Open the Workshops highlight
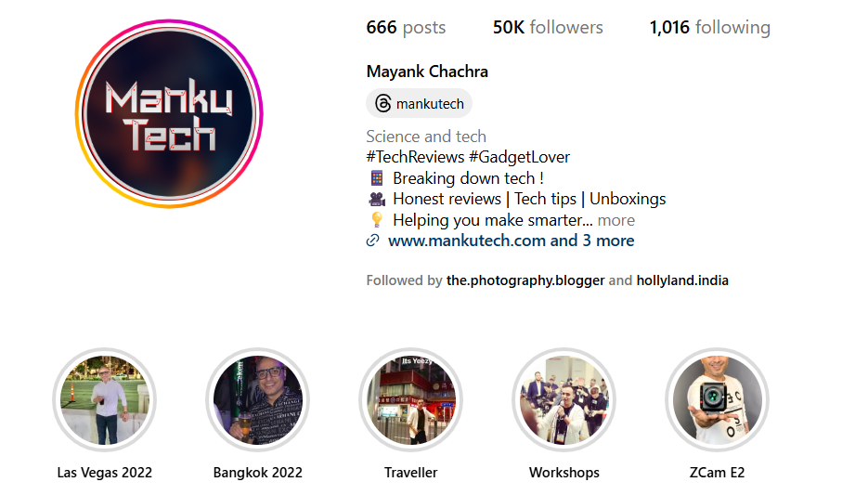Image resolution: width=868 pixels, height=495 pixels. point(564,399)
